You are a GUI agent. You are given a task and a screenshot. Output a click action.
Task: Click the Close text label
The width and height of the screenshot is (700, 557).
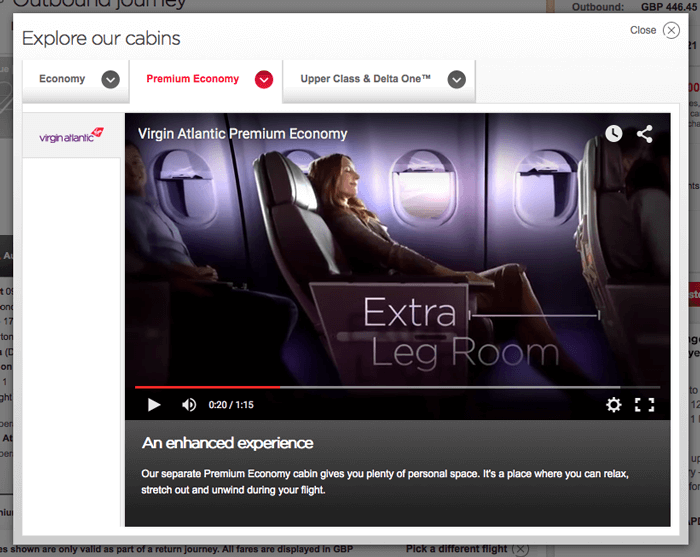point(643,30)
